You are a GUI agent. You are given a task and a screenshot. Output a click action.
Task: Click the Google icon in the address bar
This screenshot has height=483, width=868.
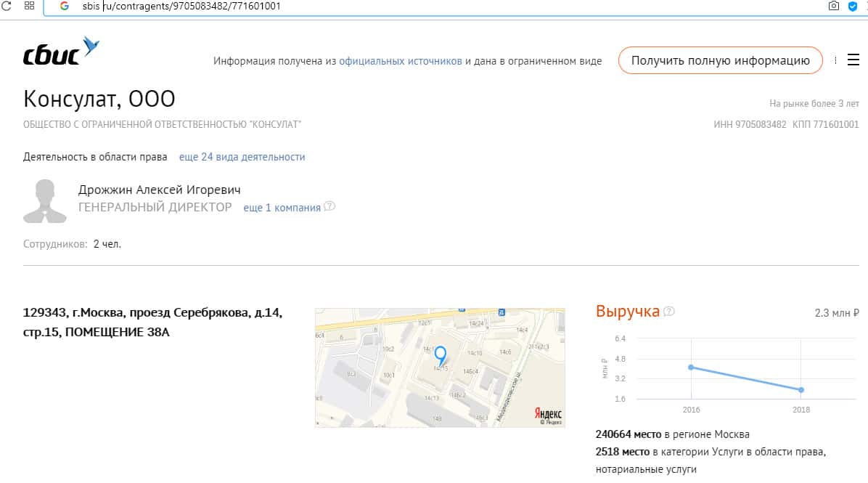pyautogui.click(x=64, y=6)
